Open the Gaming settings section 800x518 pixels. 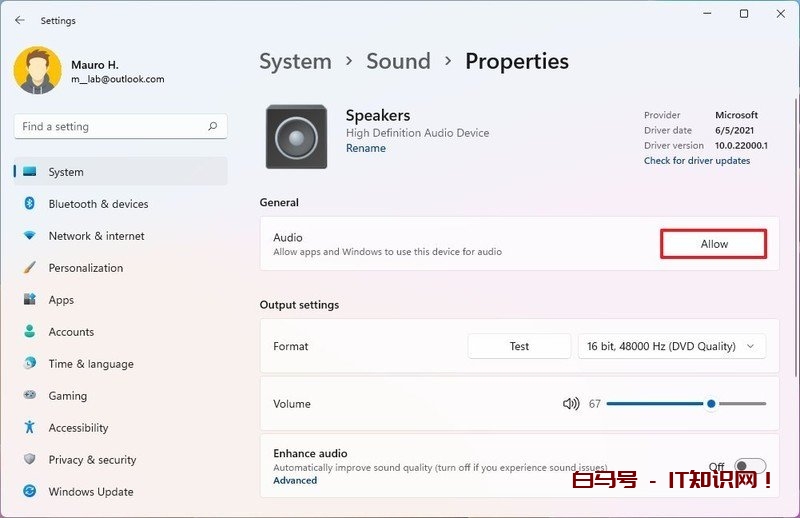tap(67, 396)
